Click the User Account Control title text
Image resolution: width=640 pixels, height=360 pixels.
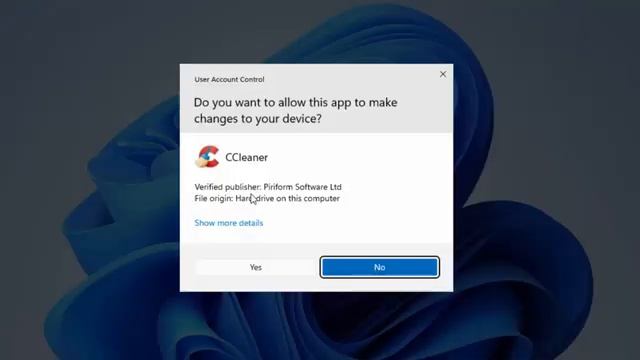click(x=229, y=80)
